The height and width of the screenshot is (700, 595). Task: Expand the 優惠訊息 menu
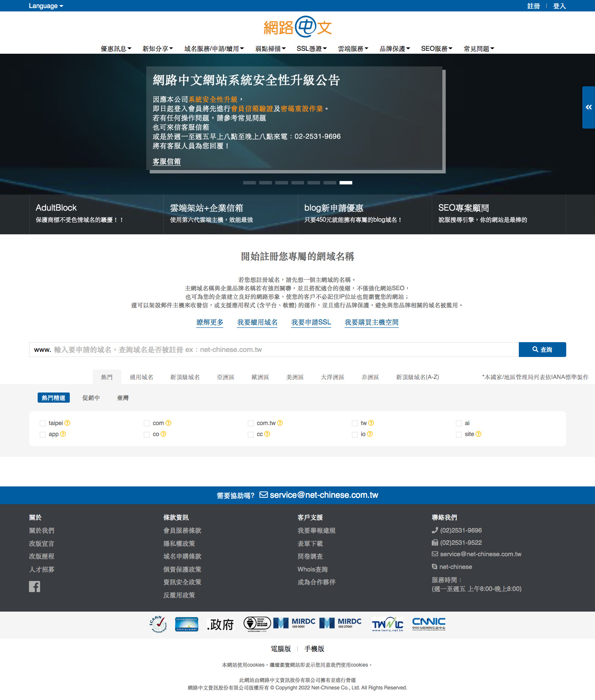pyautogui.click(x=116, y=49)
